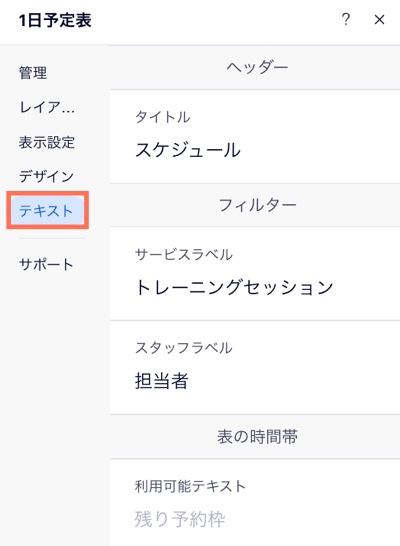The height and width of the screenshot is (546, 400).
Task: Click the 利用可能テキスト field label
Action: [190, 486]
